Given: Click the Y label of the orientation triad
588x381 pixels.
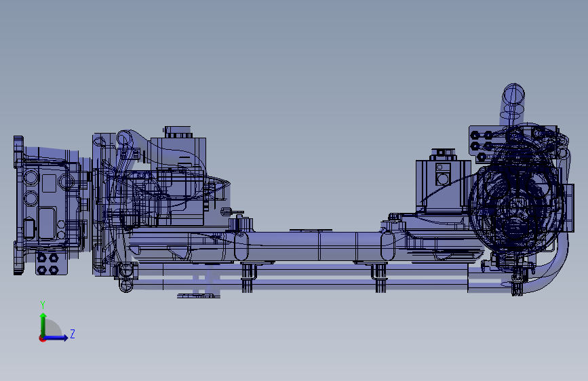Looking at the screenshot, I should tap(43, 305).
